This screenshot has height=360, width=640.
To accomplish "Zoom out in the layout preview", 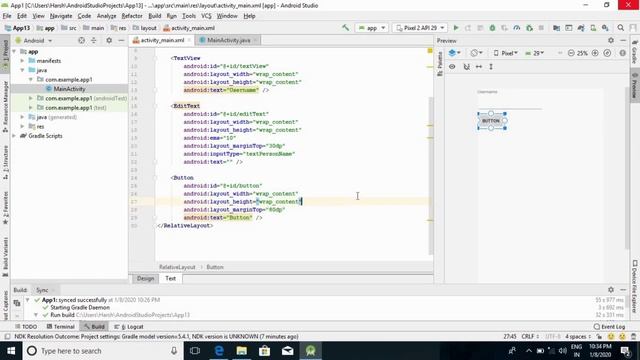I will (571, 53).
